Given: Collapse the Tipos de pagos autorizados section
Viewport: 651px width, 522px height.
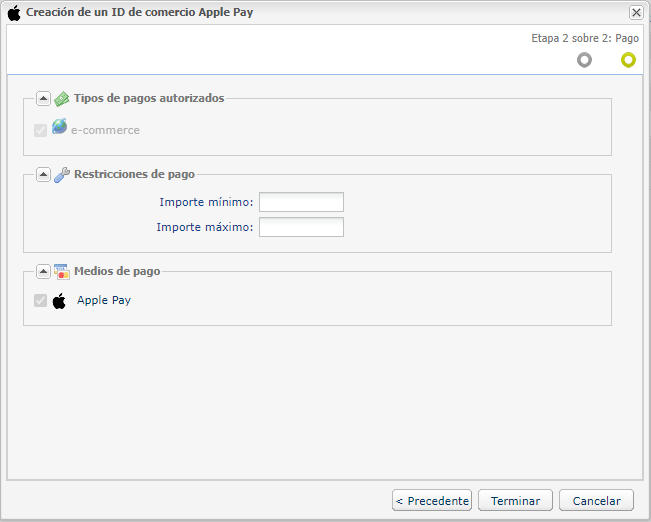Looking at the screenshot, I should 43,98.
